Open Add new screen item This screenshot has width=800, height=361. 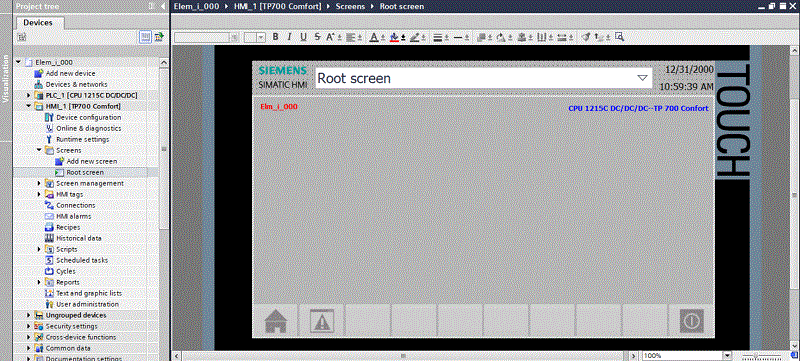point(91,161)
